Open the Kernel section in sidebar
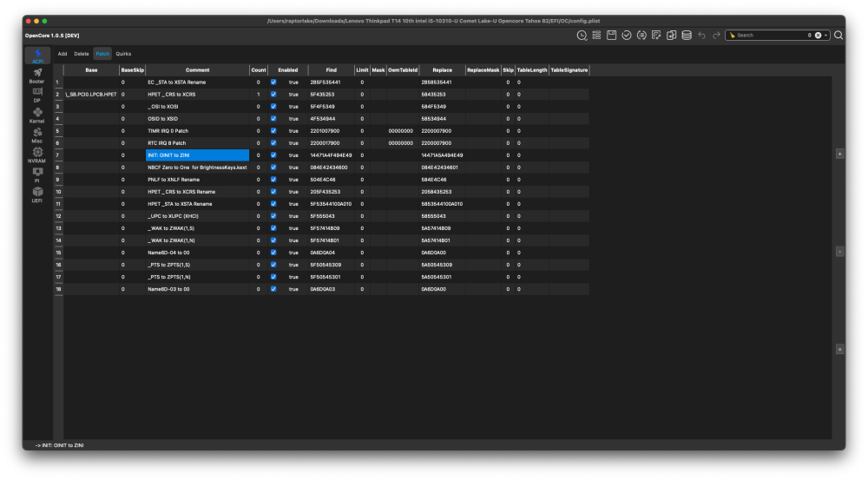The image size is (868, 480). (x=37, y=115)
